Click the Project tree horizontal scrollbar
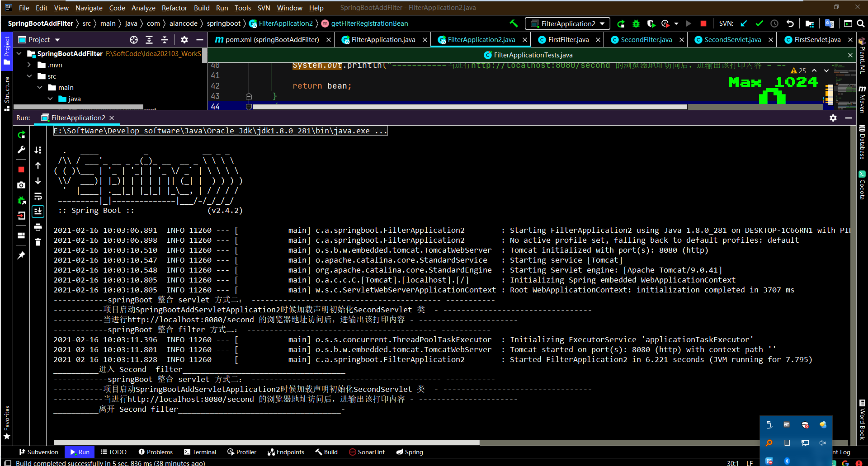This screenshot has height=466, width=868. (79, 107)
